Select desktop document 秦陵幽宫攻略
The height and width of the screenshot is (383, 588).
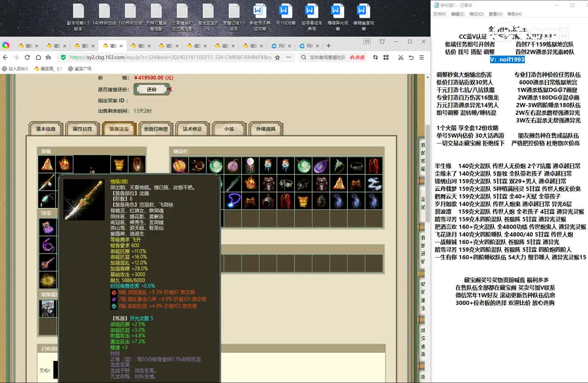click(364, 17)
